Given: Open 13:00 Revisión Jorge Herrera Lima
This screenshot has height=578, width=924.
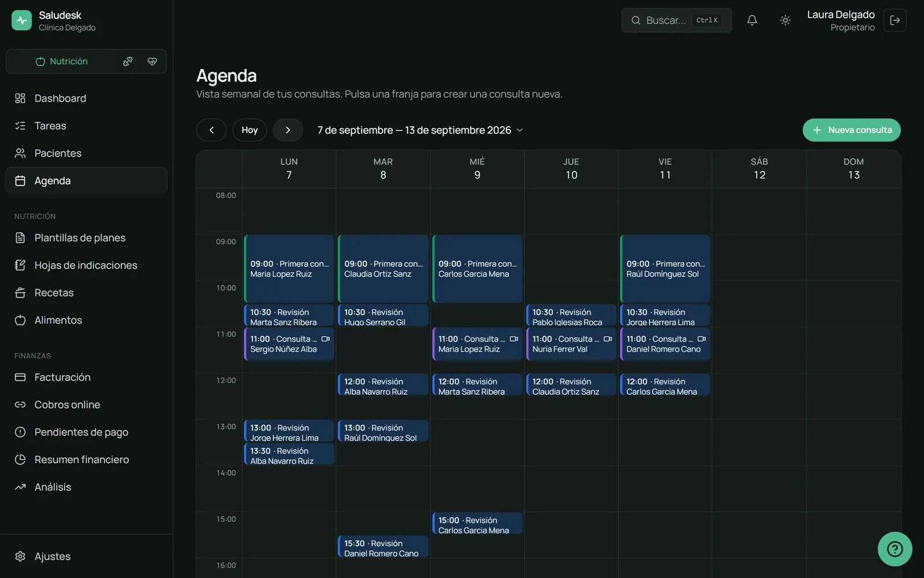Looking at the screenshot, I should point(289,431).
